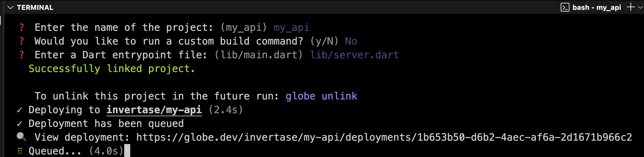This screenshot has width=644, height=157.
Task: Click checkmark beside "Deployment has been queued"
Action: pos(19,124)
